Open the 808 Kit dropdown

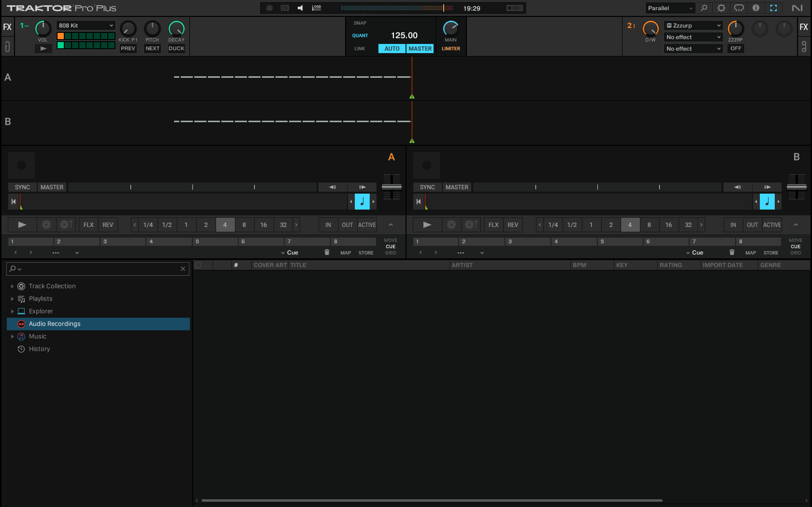86,26
